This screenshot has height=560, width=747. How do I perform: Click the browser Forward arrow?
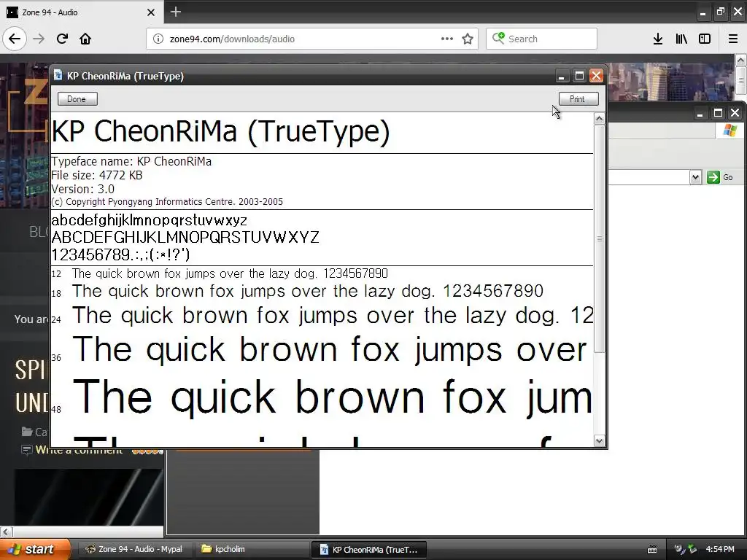tap(39, 39)
